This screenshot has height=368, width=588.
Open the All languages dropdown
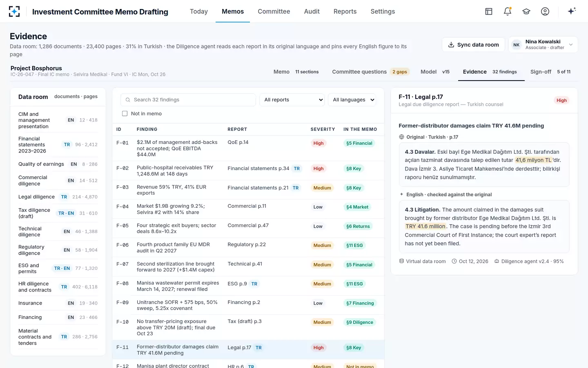(x=352, y=100)
